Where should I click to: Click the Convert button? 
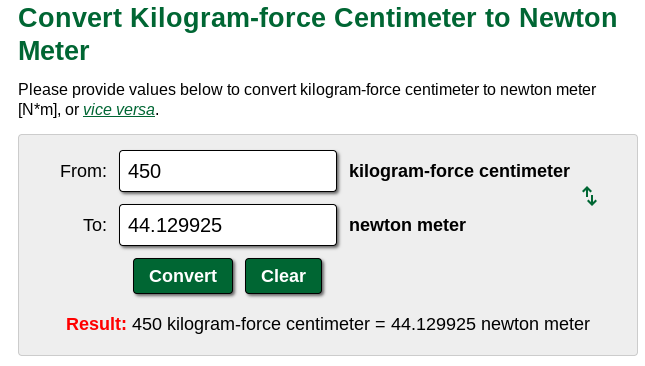(x=183, y=276)
